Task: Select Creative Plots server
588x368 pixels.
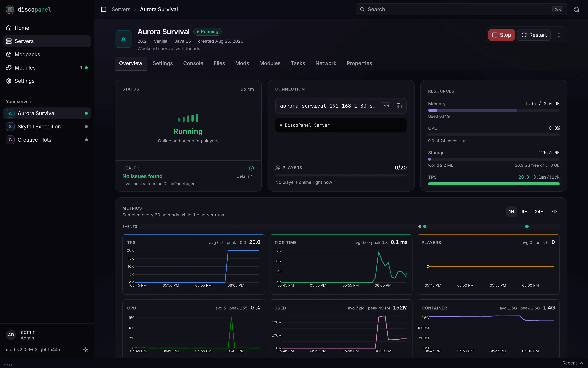Action: pos(47,140)
